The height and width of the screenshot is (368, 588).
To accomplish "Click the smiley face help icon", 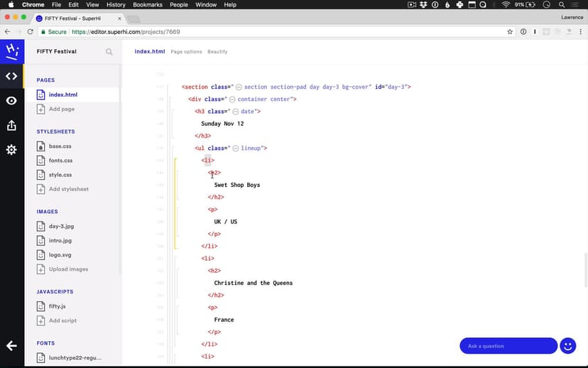I will 567,346.
